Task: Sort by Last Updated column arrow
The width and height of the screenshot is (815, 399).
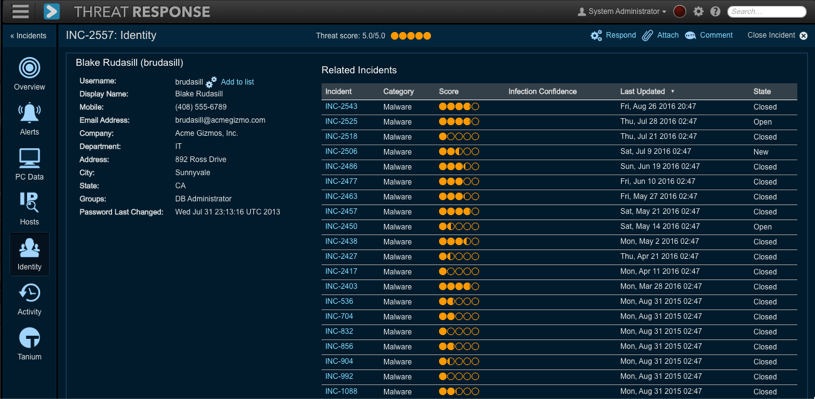Action: pos(673,91)
